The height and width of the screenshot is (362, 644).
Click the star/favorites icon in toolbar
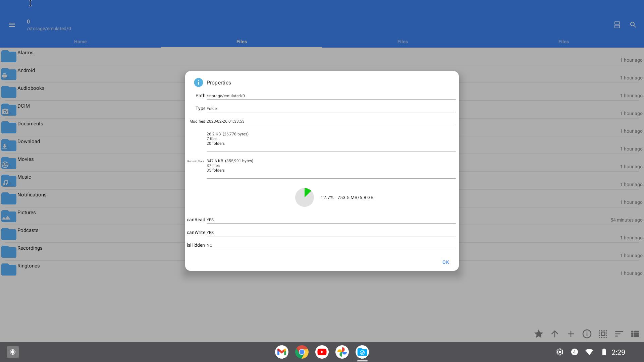[x=538, y=334]
